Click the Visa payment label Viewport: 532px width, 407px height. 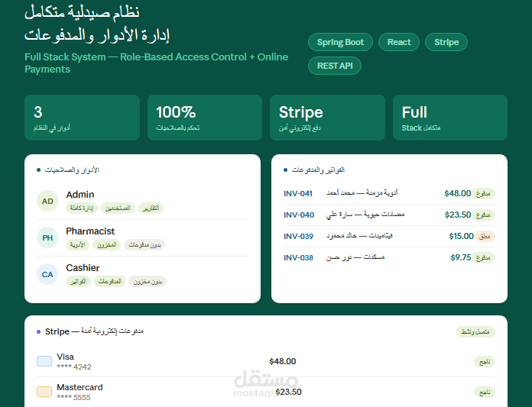pyautogui.click(x=66, y=357)
